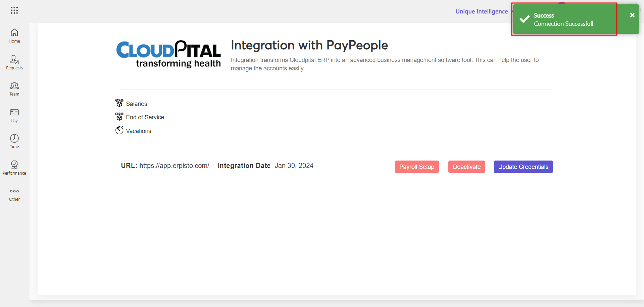Click the End of Service icon
Viewport: 644px width, 307px height.
coord(119,116)
